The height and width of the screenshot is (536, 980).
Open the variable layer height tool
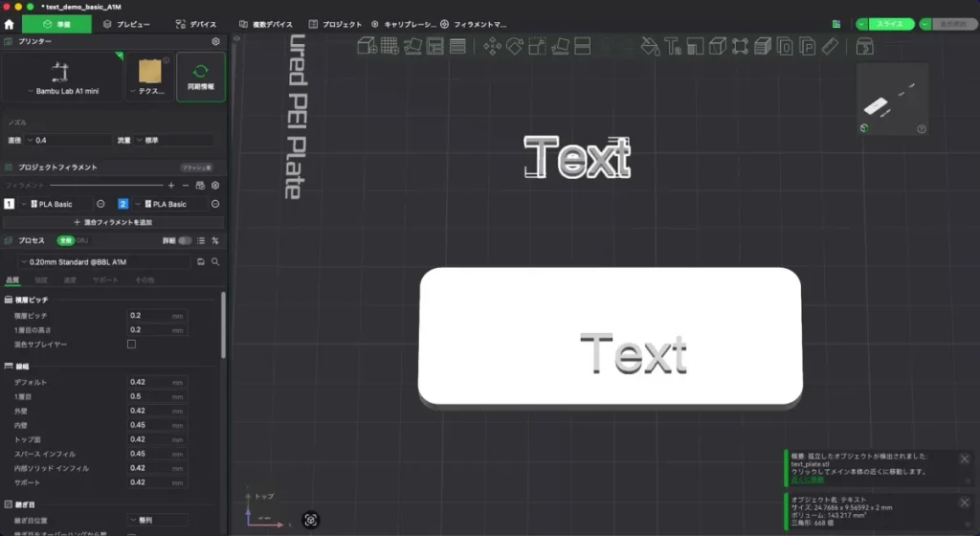click(x=457, y=46)
